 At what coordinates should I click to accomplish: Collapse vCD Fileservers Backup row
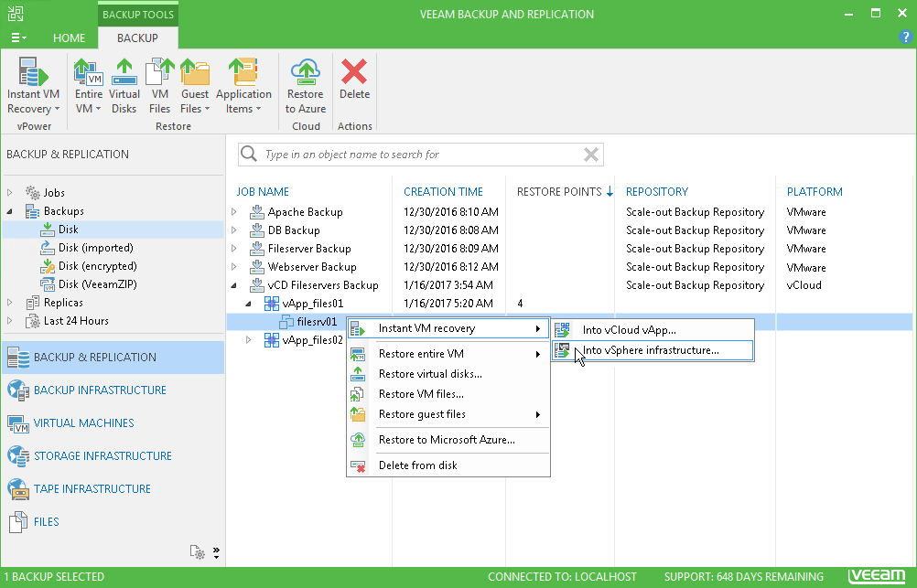click(x=234, y=285)
